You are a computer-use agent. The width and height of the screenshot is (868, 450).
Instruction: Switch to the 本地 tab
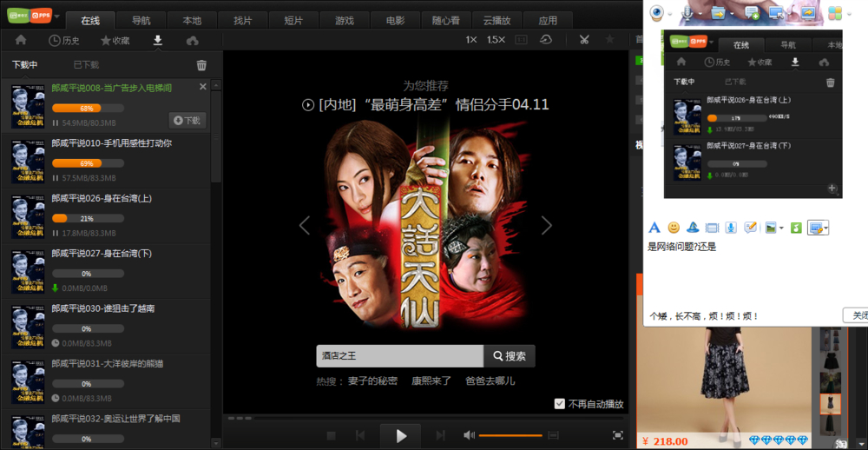click(x=192, y=21)
